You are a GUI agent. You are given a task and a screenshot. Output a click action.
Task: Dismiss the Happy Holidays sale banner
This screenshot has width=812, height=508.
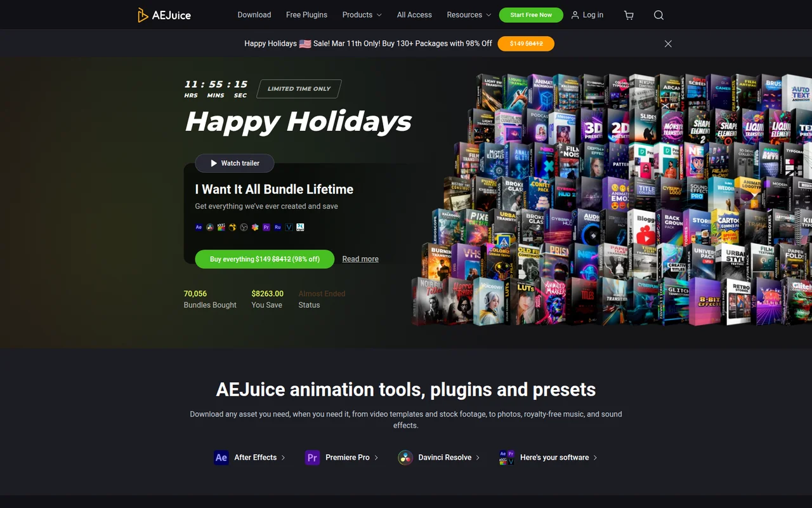tap(668, 44)
